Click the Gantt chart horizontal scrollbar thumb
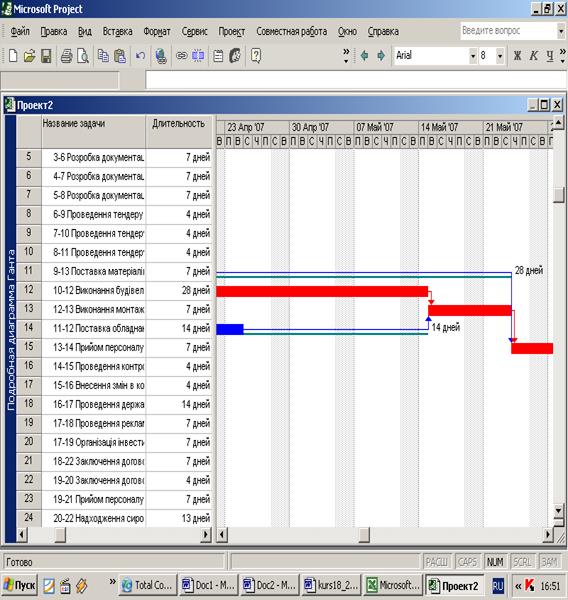 coord(364,535)
